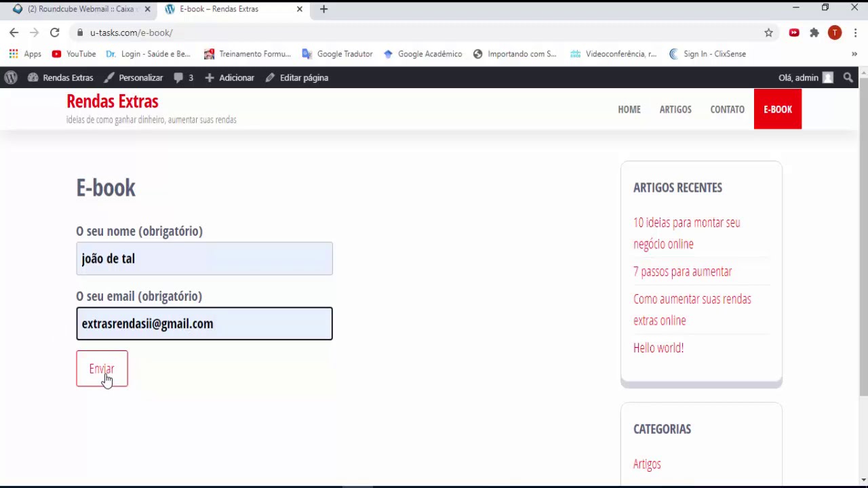
Task: Submit the form with Enviar
Action: point(102,369)
